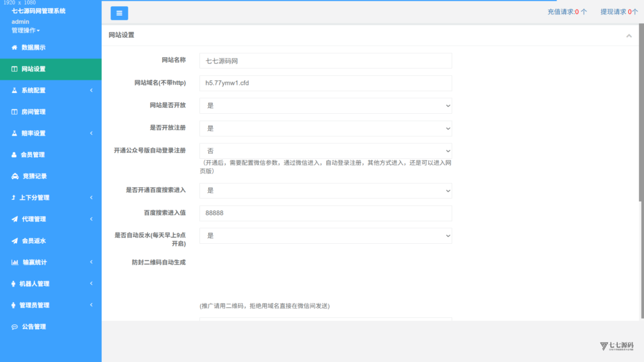Open the 管理操作 dropdown under admin

click(25, 30)
